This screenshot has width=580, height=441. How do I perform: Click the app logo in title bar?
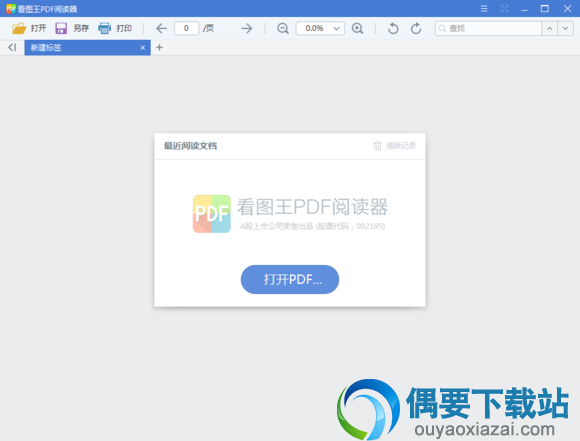(x=11, y=8)
